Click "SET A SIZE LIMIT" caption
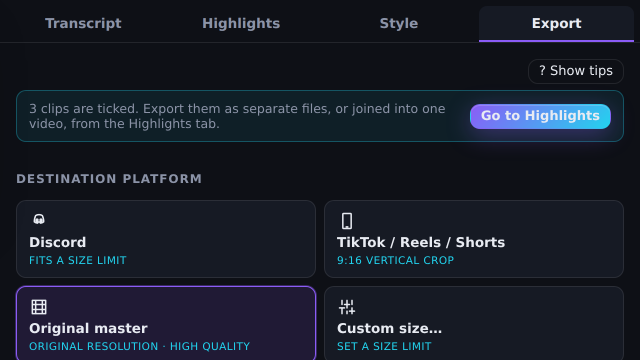The width and height of the screenshot is (640, 360). point(384,347)
